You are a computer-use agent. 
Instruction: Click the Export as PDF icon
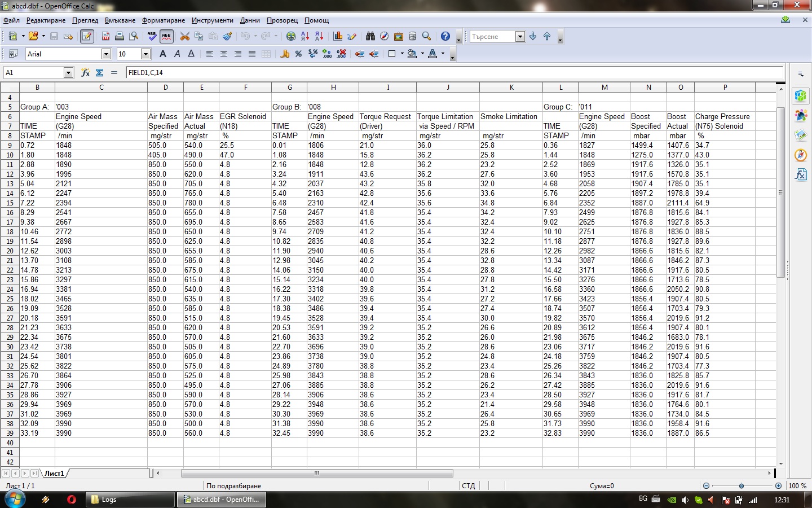tap(105, 37)
